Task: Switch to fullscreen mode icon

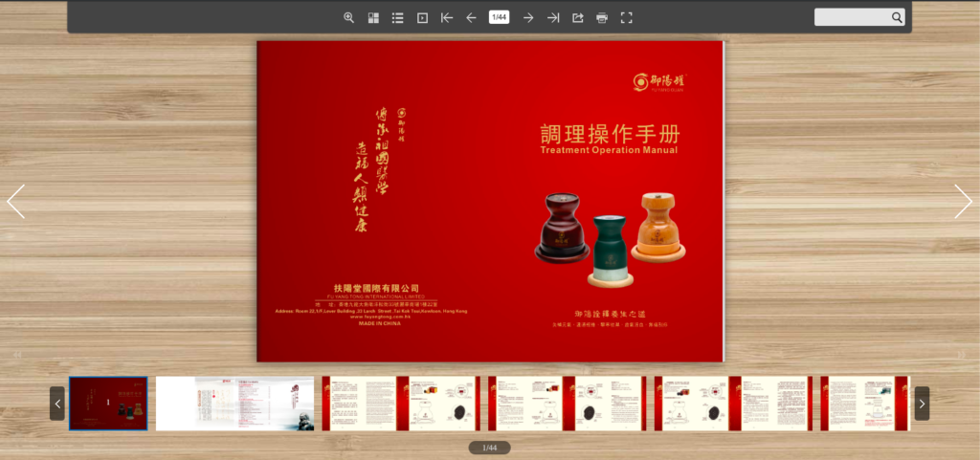Action: click(x=626, y=17)
